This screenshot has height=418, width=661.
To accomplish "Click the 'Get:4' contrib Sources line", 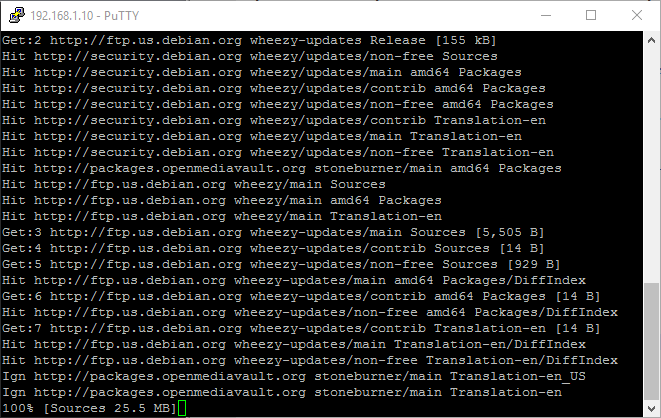I will tap(273, 249).
